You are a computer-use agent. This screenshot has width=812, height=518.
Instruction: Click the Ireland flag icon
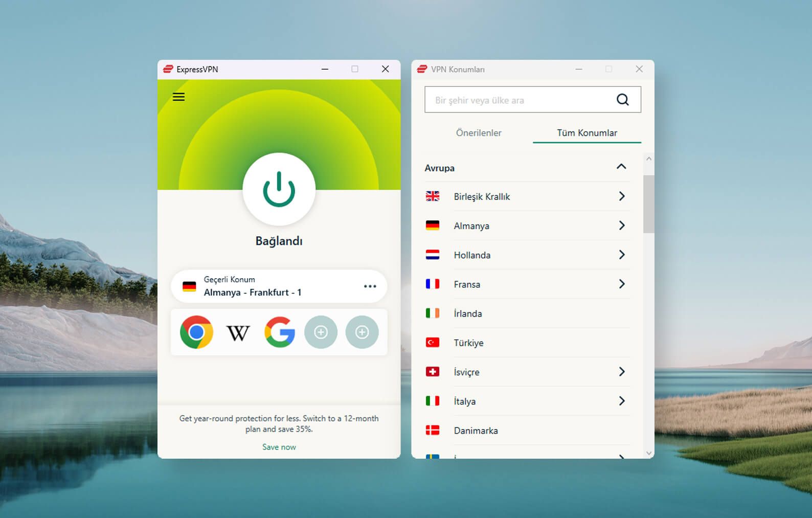[433, 313]
